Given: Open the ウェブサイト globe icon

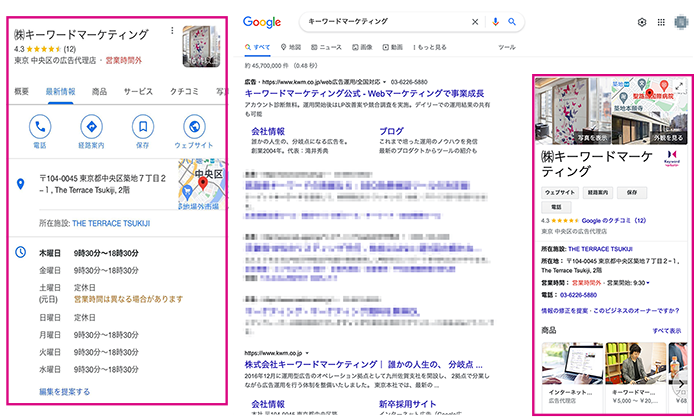Looking at the screenshot, I should point(194,127).
